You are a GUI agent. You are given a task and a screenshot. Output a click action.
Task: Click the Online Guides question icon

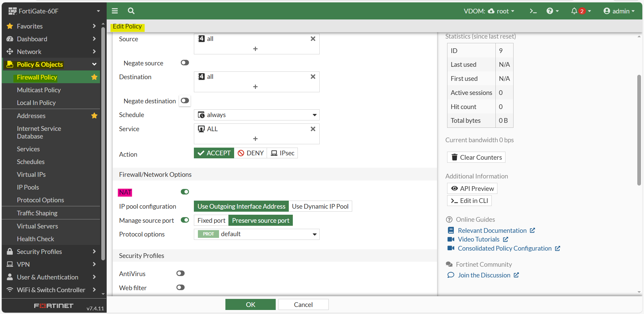(x=449, y=219)
